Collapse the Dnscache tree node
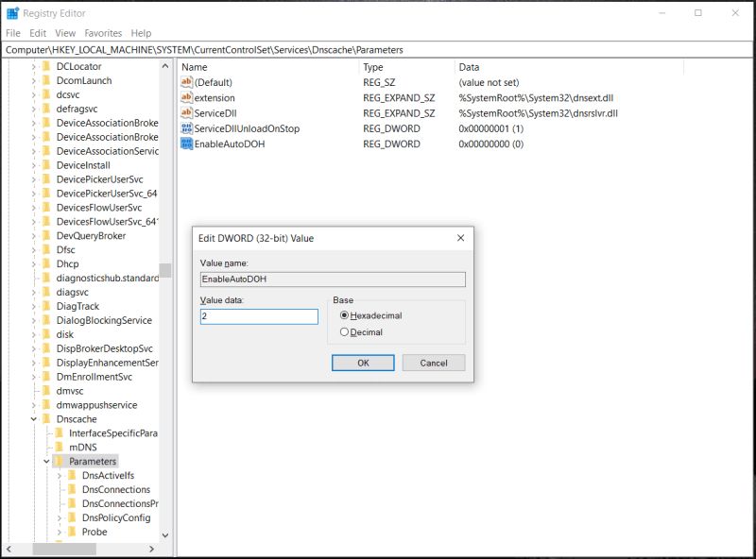 (x=34, y=418)
